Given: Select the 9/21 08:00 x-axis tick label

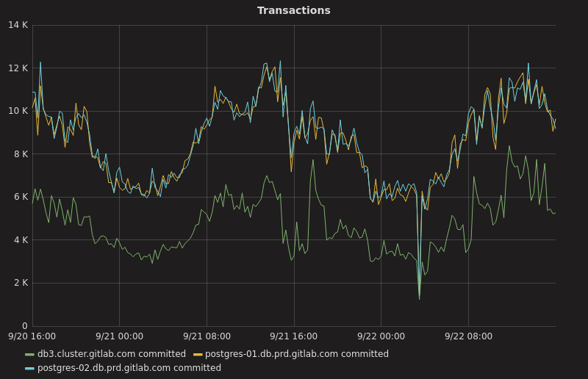Looking at the screenshot, I should [207, 336].
